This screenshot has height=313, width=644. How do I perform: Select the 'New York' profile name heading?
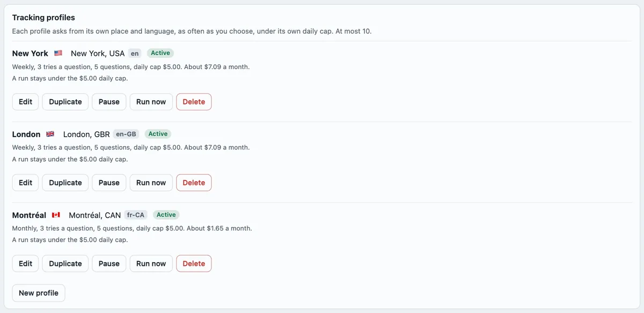pos(30,54)
